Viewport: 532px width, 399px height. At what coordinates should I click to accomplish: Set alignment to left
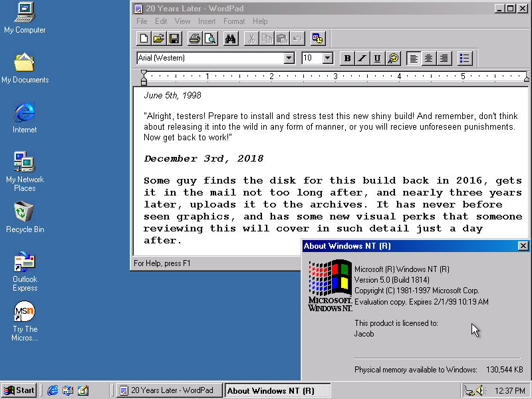[414, 59]
